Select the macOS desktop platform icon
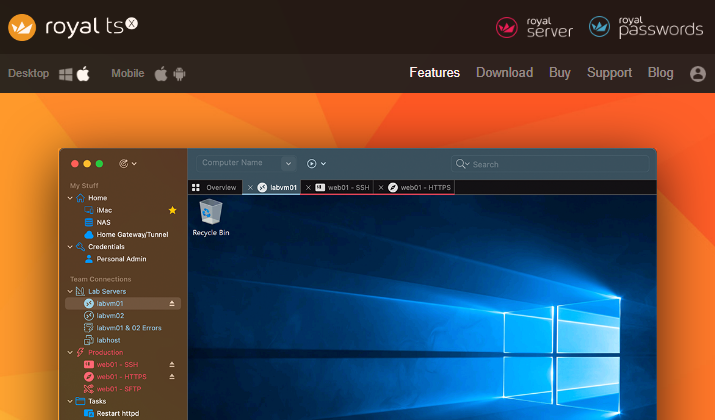715x420 pixels. (x=83, y=73)
